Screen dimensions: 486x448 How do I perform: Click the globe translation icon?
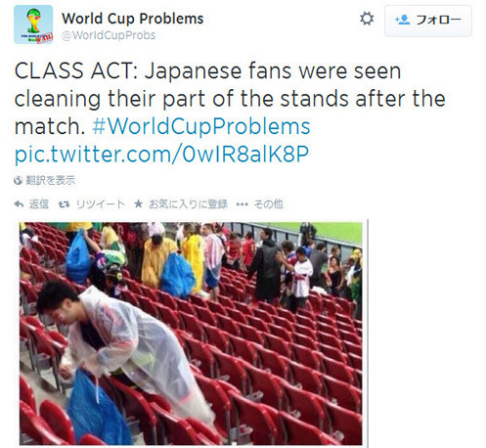click(18, 180)
